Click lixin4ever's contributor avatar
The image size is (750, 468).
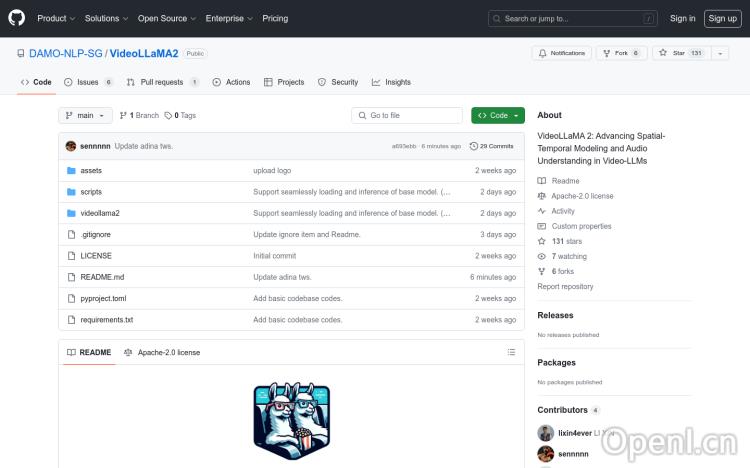(x=545, y=433)
